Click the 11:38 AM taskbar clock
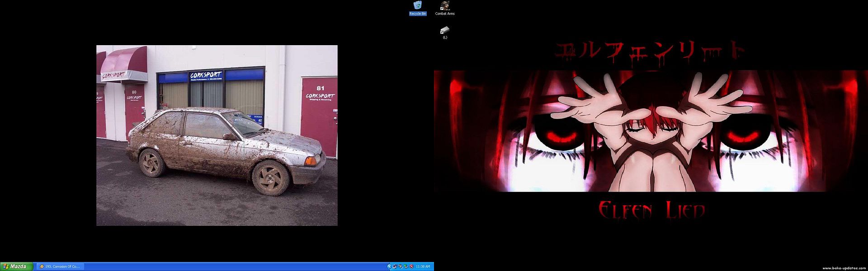 coord(423,266)
